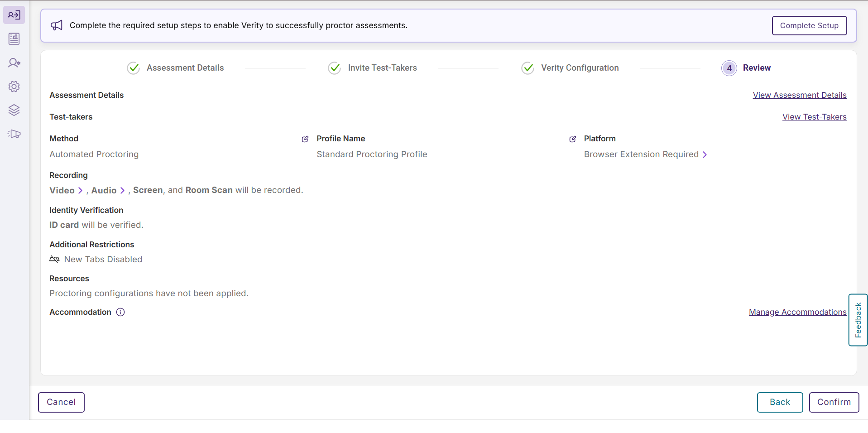Screen dimensions: 868x433
Task: Click the Cancel button
Action: [61, 402]
